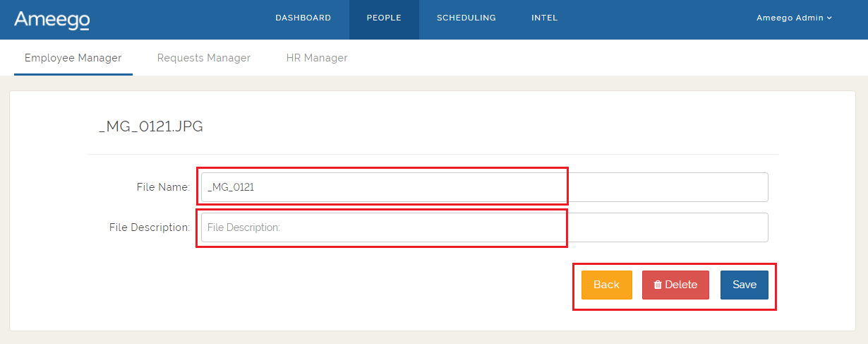Focus the File Name input field
868x344 pixels.
484,187
